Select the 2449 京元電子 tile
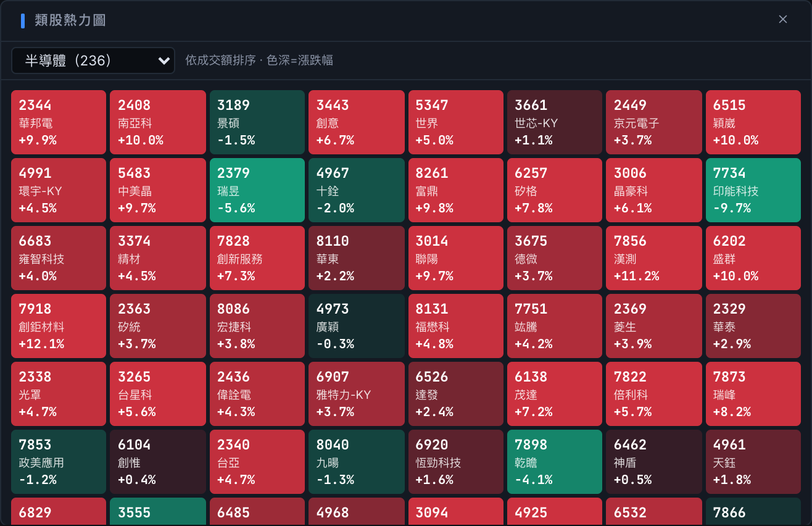812x526 pixels. tap(654, 122)
